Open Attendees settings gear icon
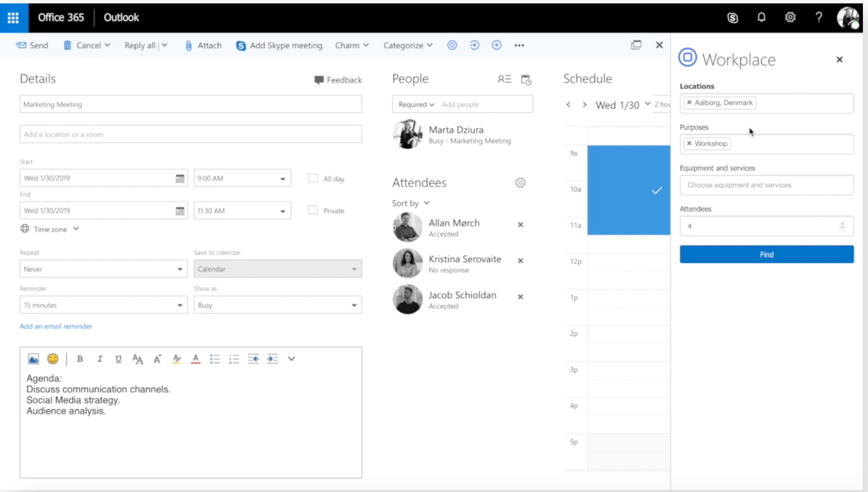868x492 pixels. pyautogui.click(x=520, y=182)
